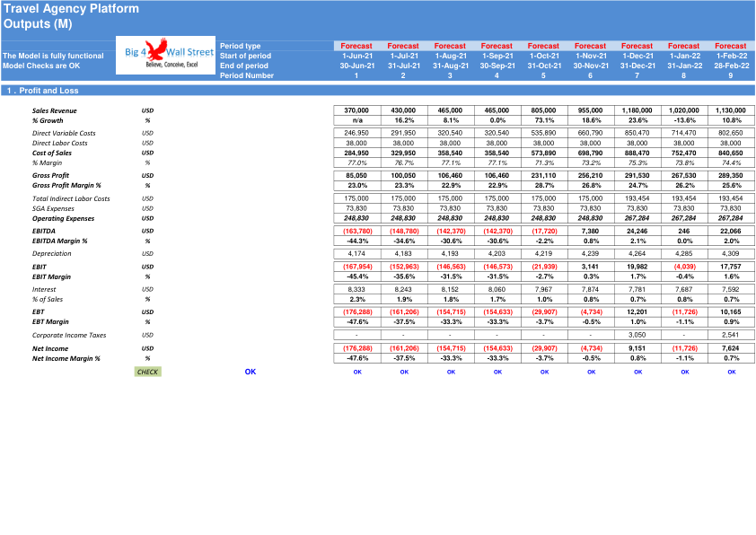Select the Gross Profit row label

point(50,175)
